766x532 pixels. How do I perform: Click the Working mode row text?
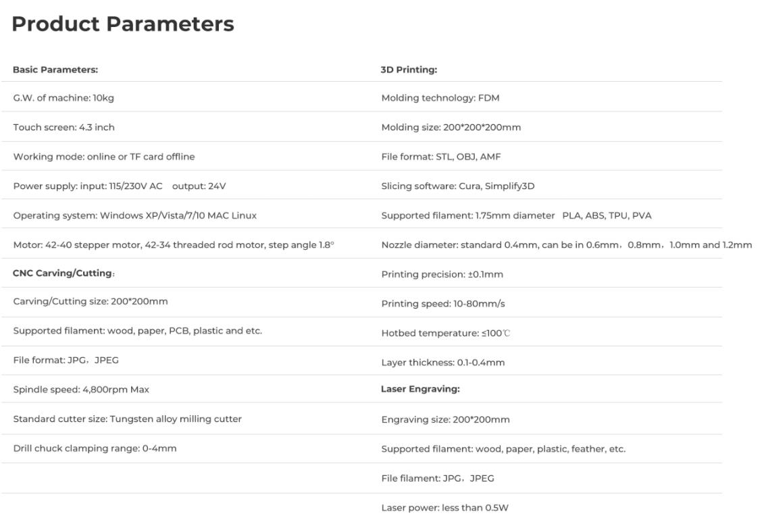103,157
